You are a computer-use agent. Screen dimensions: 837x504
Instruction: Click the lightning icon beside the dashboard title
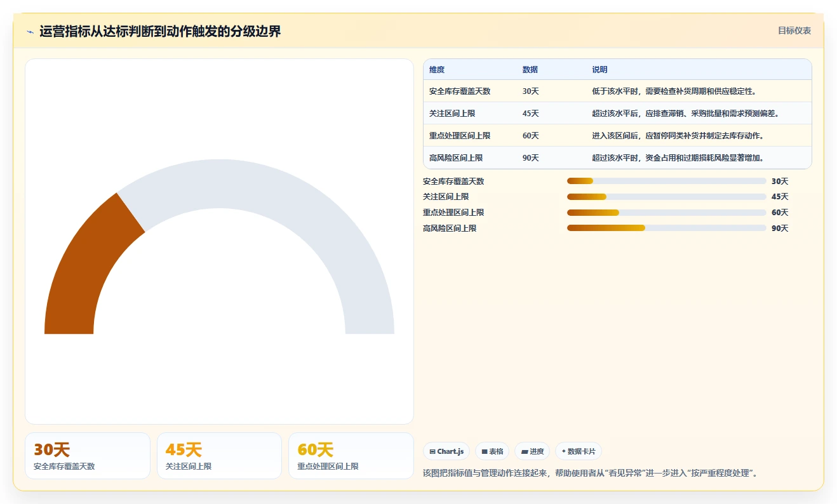pyautogui.click(x=30, y=32)
